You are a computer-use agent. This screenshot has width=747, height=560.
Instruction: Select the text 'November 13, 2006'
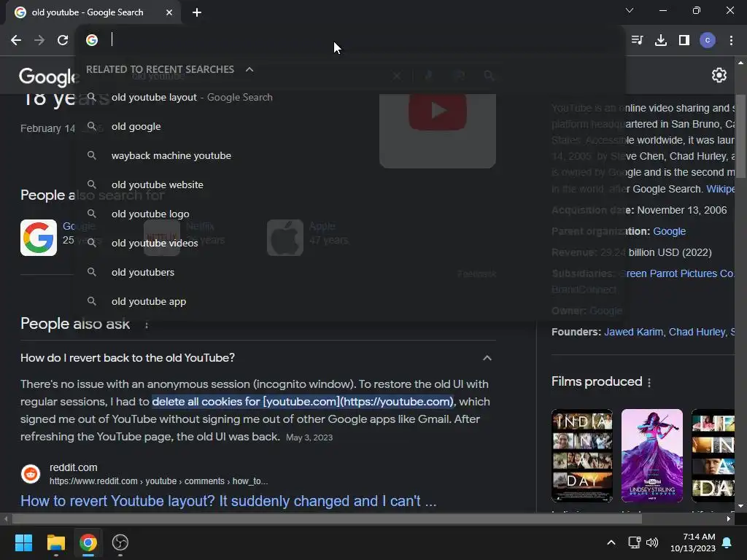coord(682,211)
